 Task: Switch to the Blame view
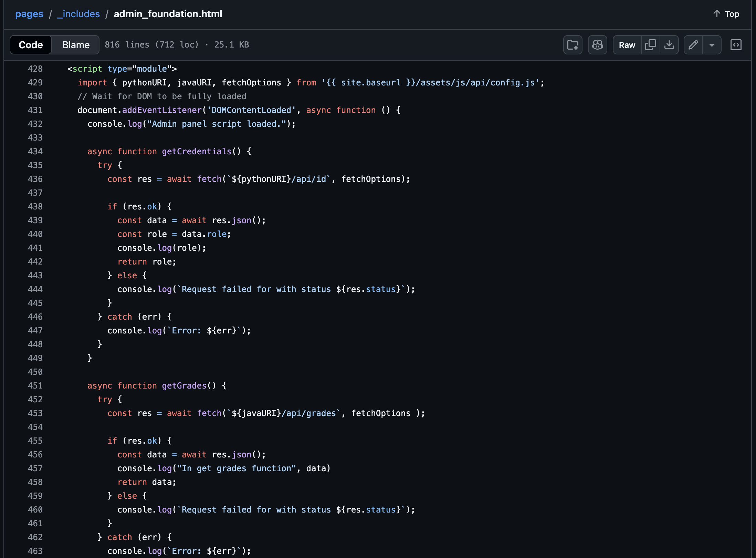(x=76, y=45)
